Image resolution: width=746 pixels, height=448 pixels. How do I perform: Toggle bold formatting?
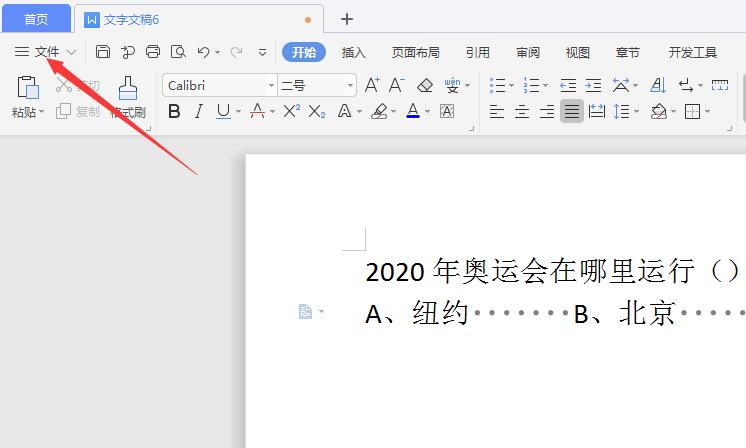pos(174,112)
